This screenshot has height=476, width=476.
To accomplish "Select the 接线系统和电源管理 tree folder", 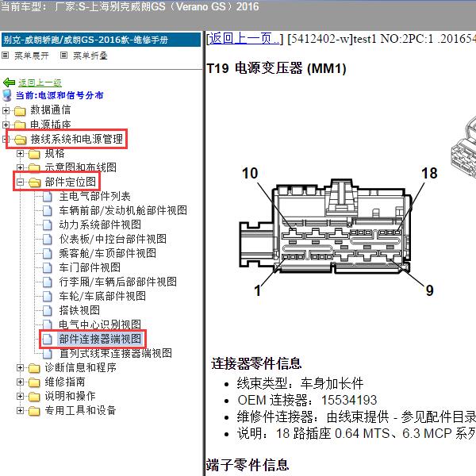I will [x=77, y=139].
